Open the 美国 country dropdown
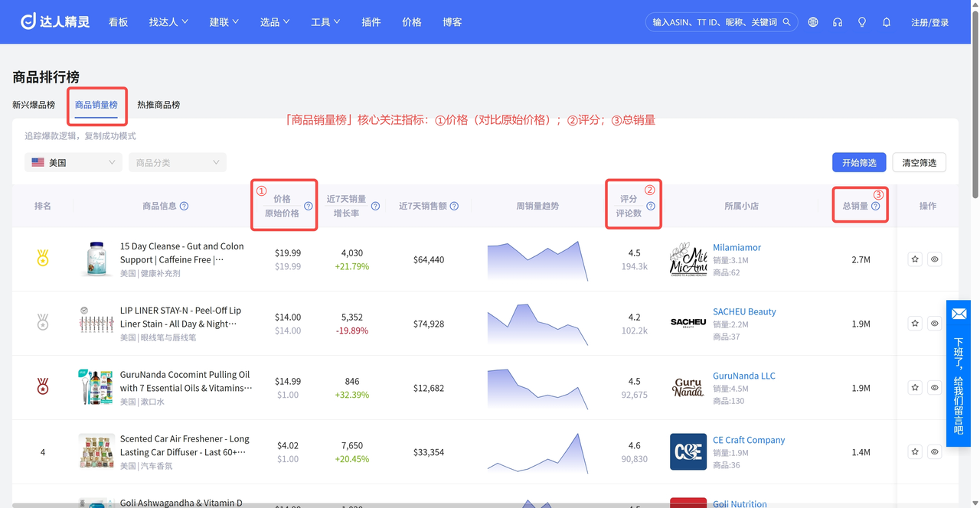980x508 pixels. click(73, 162)
